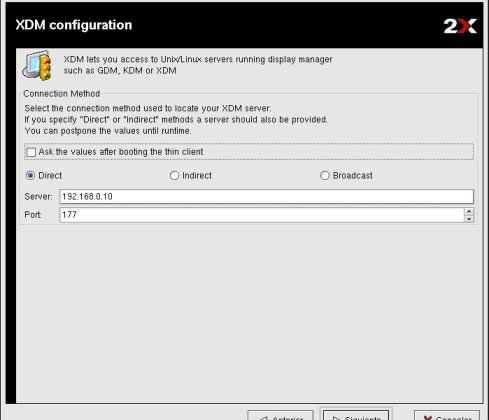Click the Server label text
Viewport: 489px width, 420px height.
click(x=38, y=197)
